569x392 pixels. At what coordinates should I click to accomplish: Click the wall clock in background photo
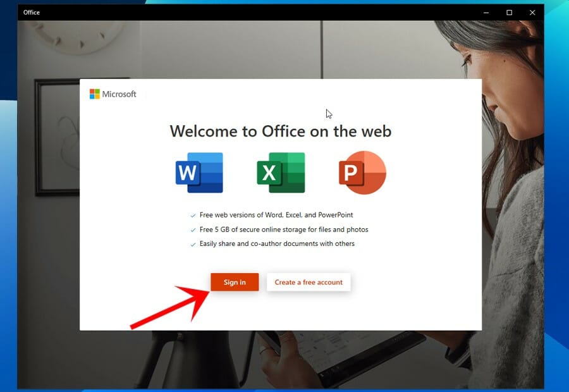tap(76, 35)
